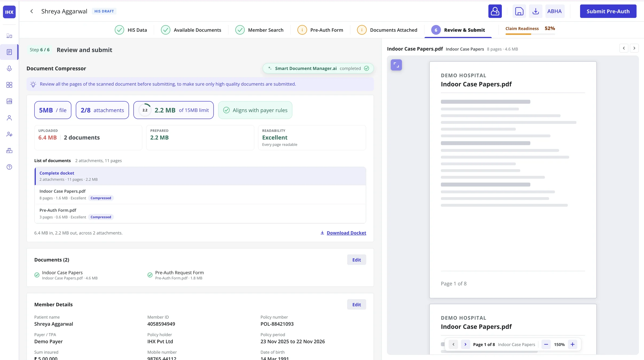Open the ABHA button

(555, 11)
